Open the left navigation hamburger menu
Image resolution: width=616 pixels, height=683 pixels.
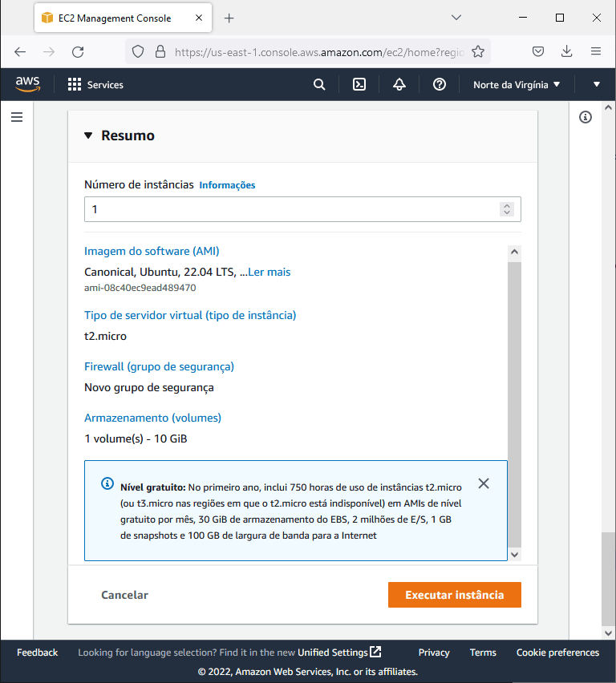coord(17,117)
